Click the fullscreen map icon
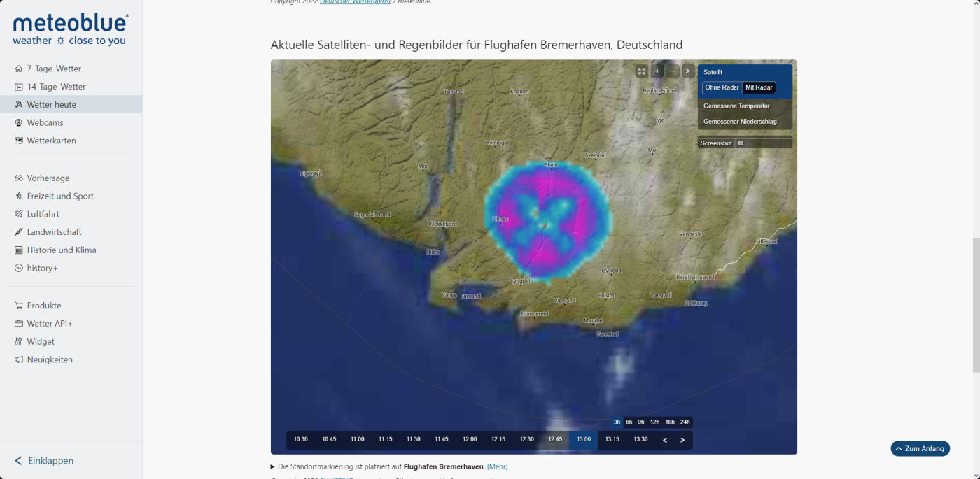The height and width of the screenshot is (479, 980). click(641, 71)
